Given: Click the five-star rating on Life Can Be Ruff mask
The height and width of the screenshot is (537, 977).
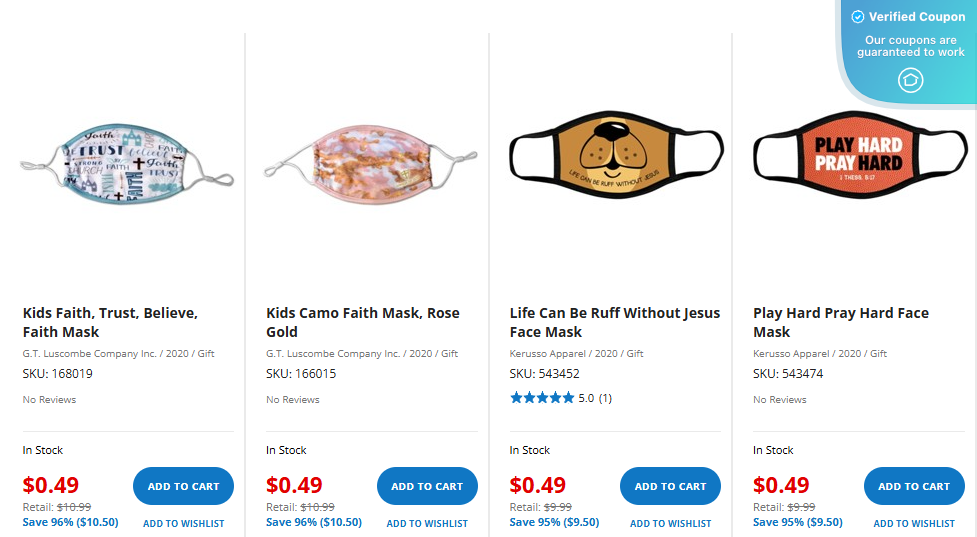Looking at the screenshot, I should 542,398.
